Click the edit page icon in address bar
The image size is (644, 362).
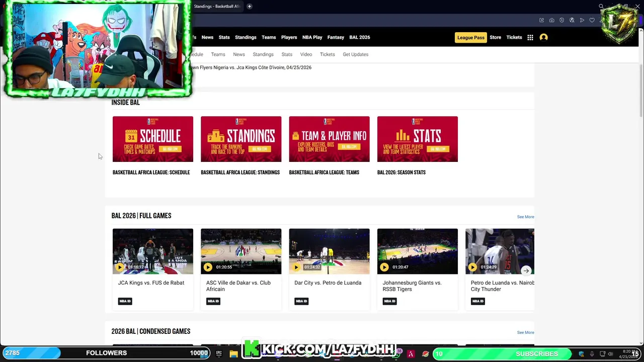(x=542, y=20)
